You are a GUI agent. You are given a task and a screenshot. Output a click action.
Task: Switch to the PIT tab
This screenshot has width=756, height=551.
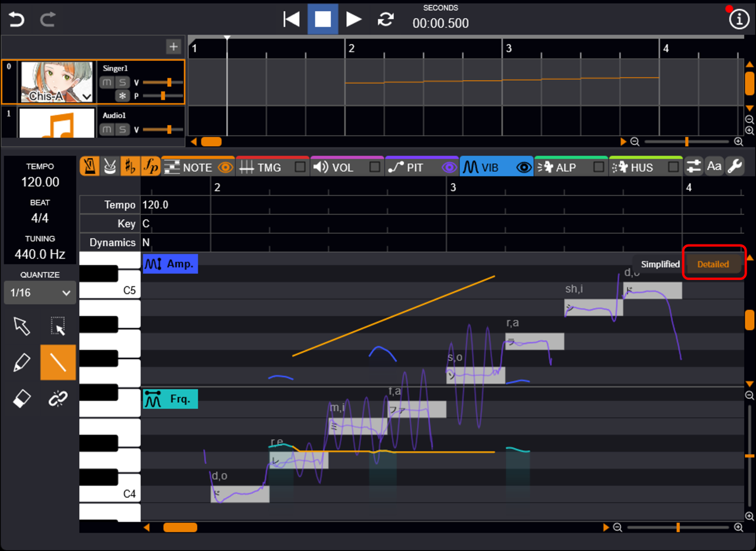(x=413, y=167)
